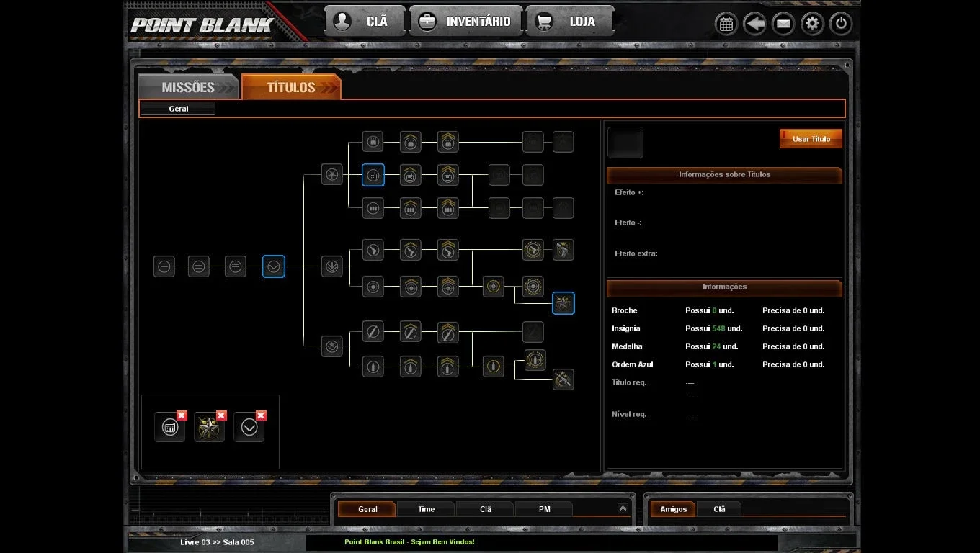Select the downward-arrows branch title icon
980x553 pixels.
331,266
